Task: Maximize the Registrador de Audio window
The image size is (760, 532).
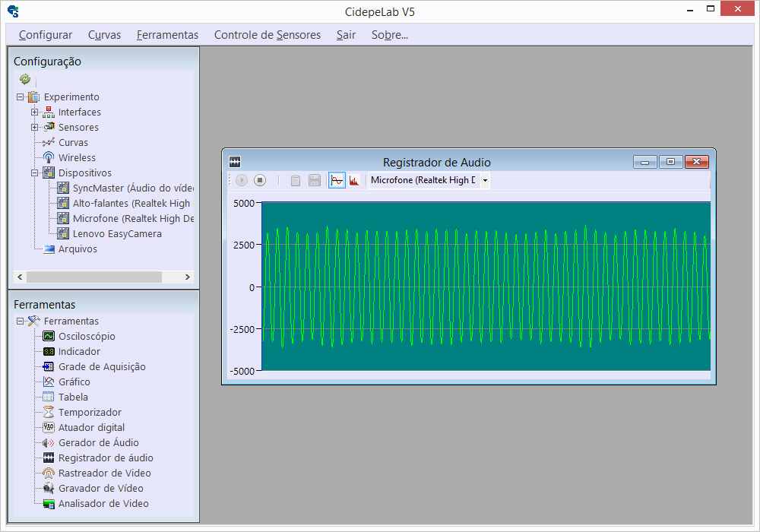Action: tap(671, 162)
